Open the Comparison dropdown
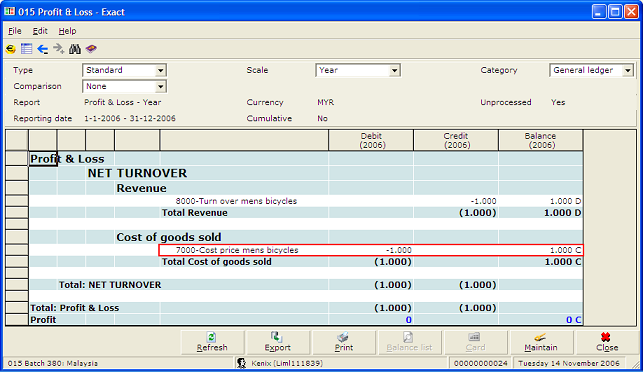This screenshot has width=643, height=372. 160,87
